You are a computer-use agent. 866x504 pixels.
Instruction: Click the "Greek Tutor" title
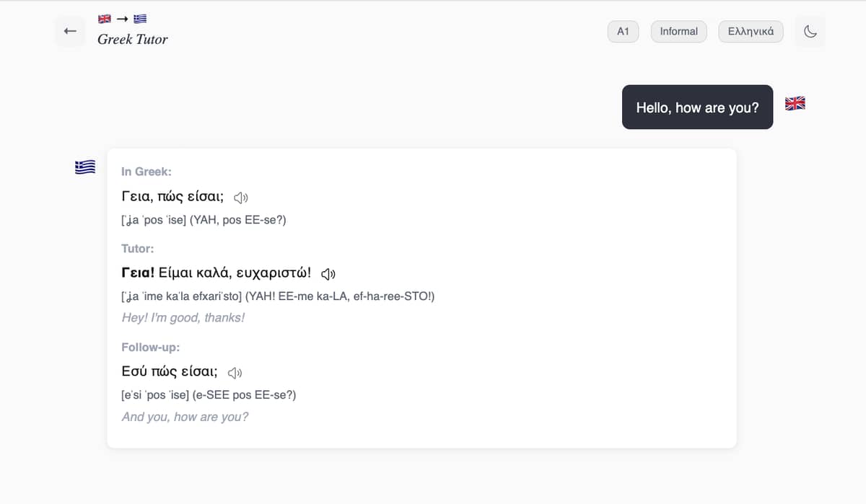point(133,40)
